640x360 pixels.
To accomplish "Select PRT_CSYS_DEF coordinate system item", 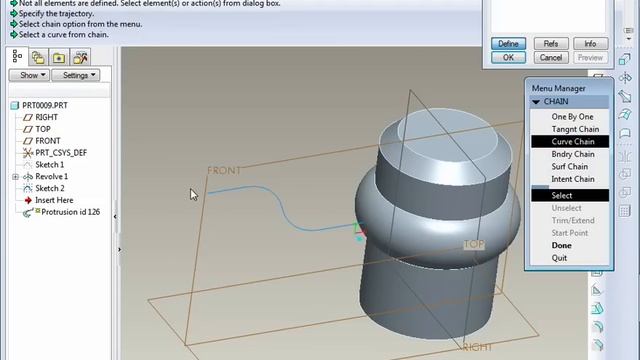I will coord(61,153).
